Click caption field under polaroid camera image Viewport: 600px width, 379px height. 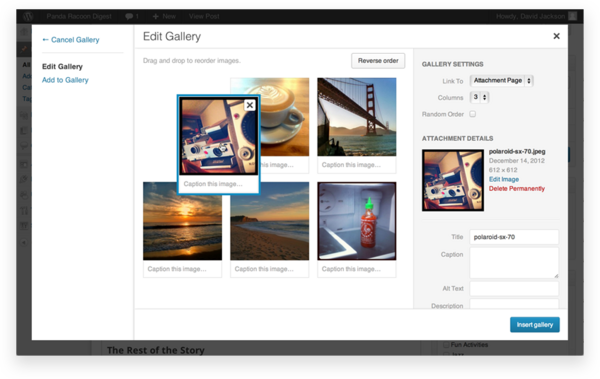(x=218, y=184)
